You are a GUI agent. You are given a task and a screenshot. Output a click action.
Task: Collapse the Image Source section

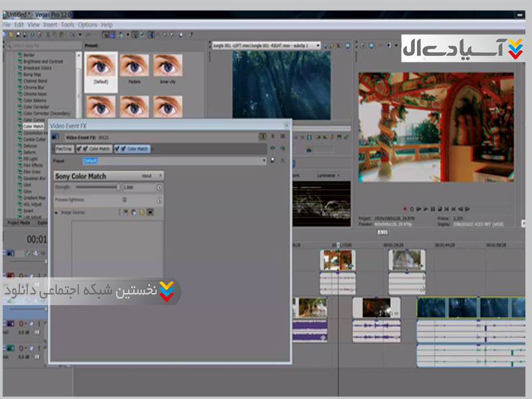point(57,212)
